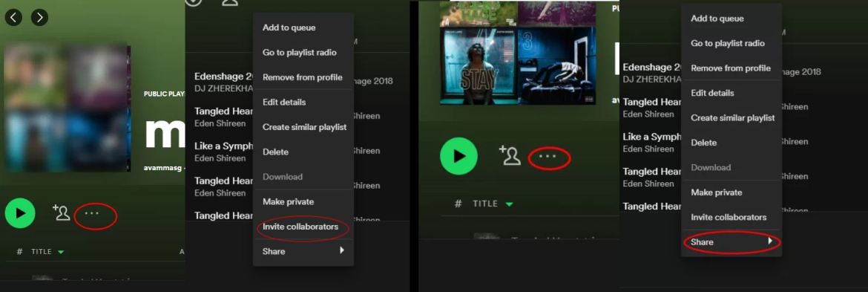Open the blurred playlist cover image
The height and width of the screenshot is (292, 868).
67,108
